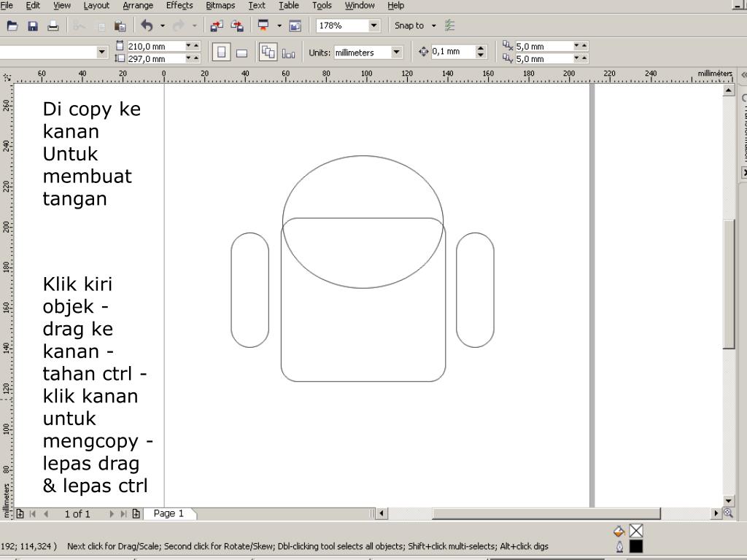747x560 pixels.
Task: Open the Undo history dropdown arrow
Action: pos(163,26)
